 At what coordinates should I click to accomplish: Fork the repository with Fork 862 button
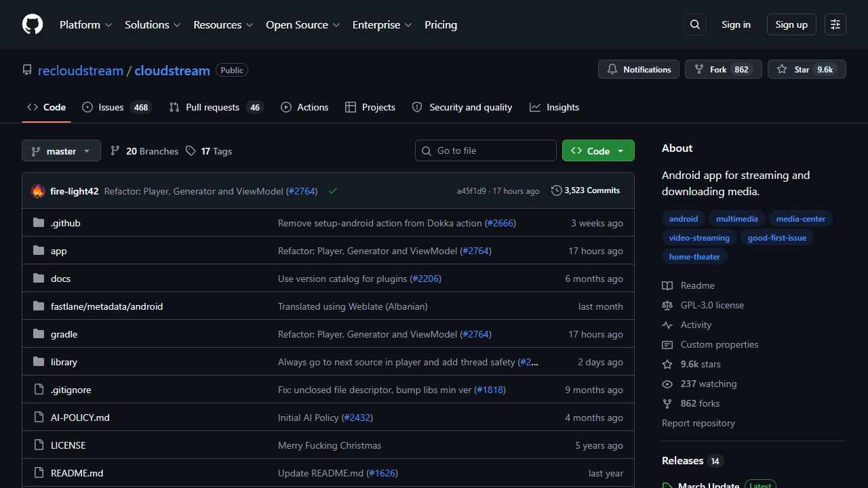(x=724, y=69)
